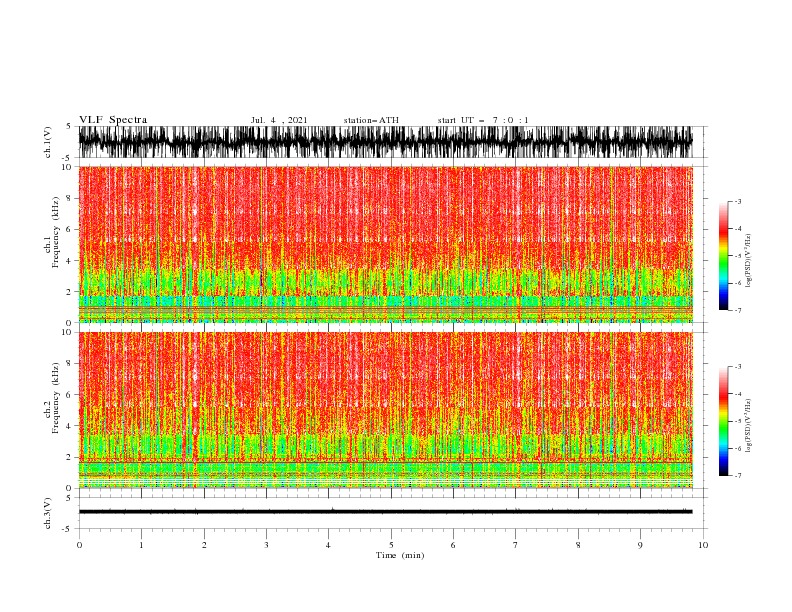792x612 pixels.
Task: Click the ch.1 color bar "log(PSD)(V²/Hz)" label
Action: (x=748, y=261)
